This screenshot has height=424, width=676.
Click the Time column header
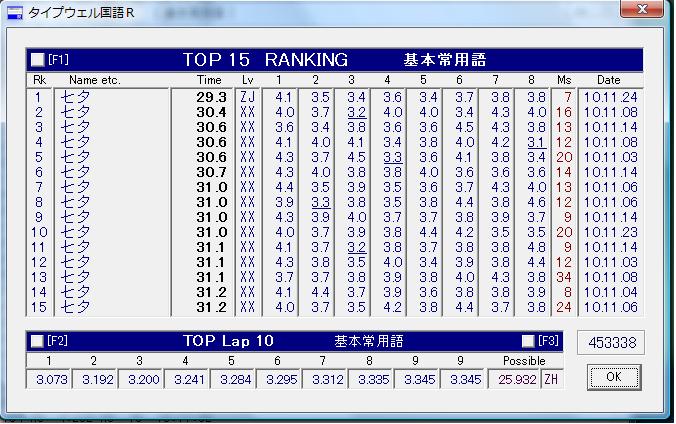tap(209, 80)
